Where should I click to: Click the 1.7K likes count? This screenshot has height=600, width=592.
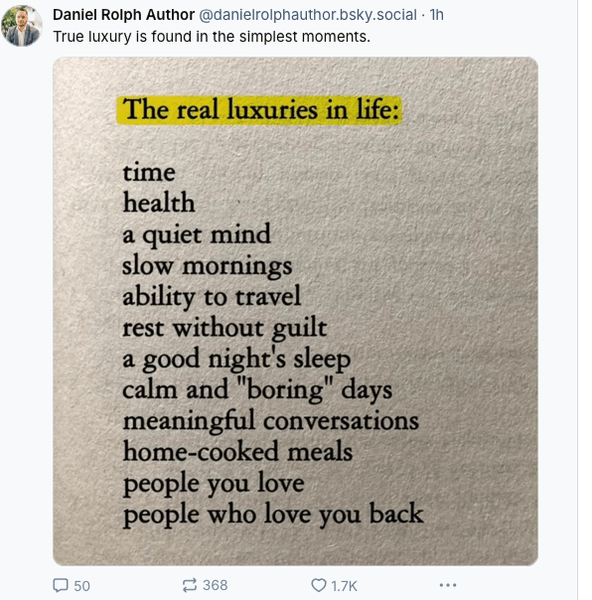[x=344, y=586]
